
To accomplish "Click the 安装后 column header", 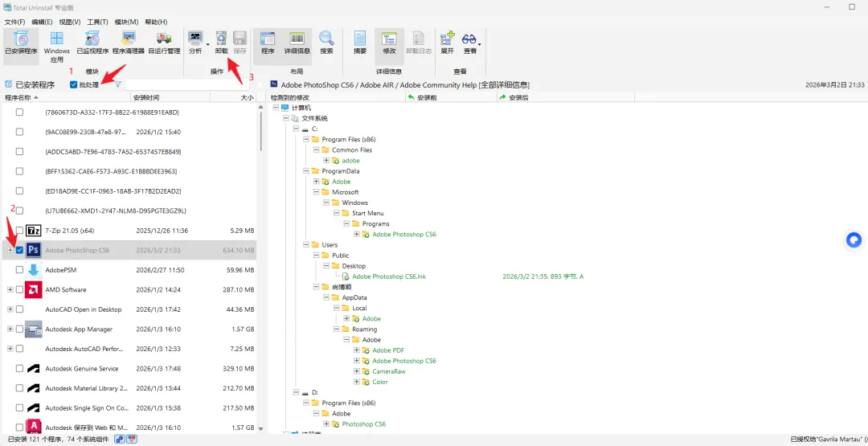I will coord(566,97).
